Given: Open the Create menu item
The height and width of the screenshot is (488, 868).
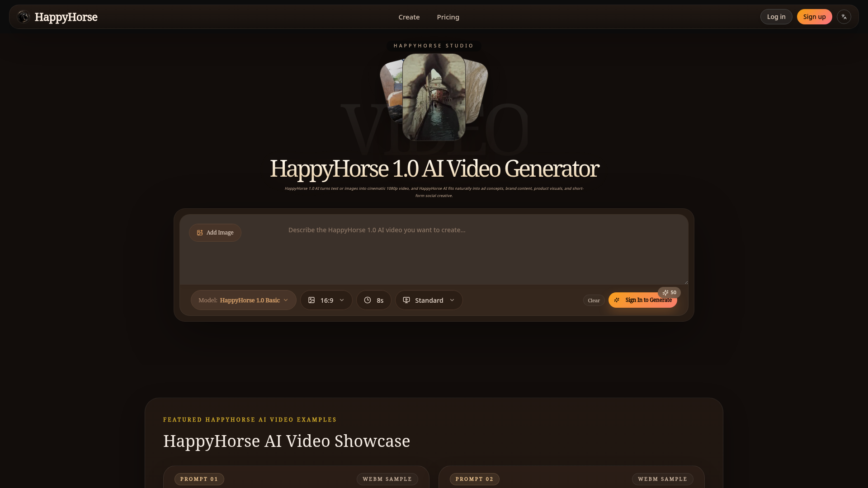Looking at the screenshot, I should pyautogui.click(x=409, y=17).
